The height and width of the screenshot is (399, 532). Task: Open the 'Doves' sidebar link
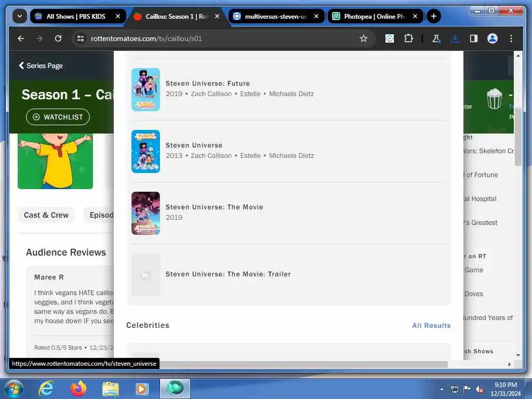[x=473, y=294]
